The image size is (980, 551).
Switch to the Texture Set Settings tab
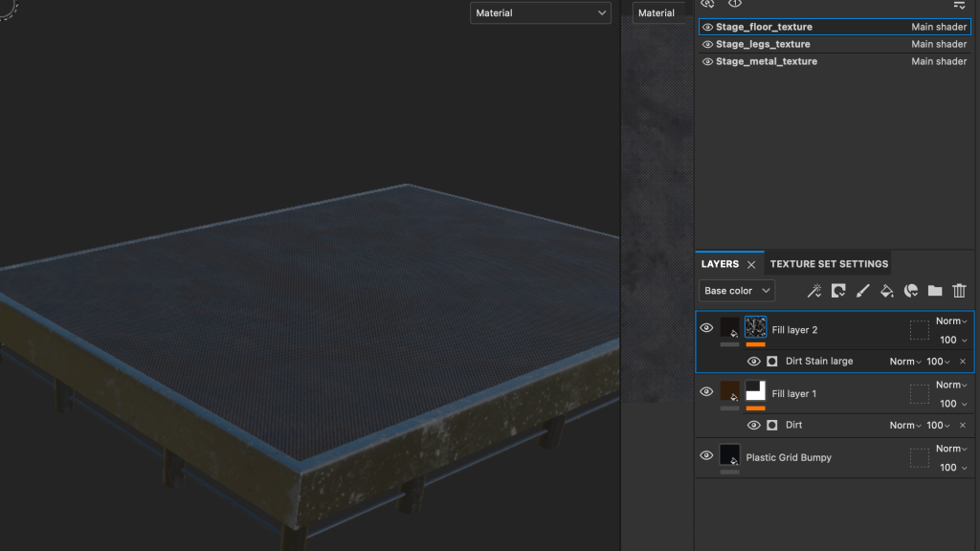[829, 264]
